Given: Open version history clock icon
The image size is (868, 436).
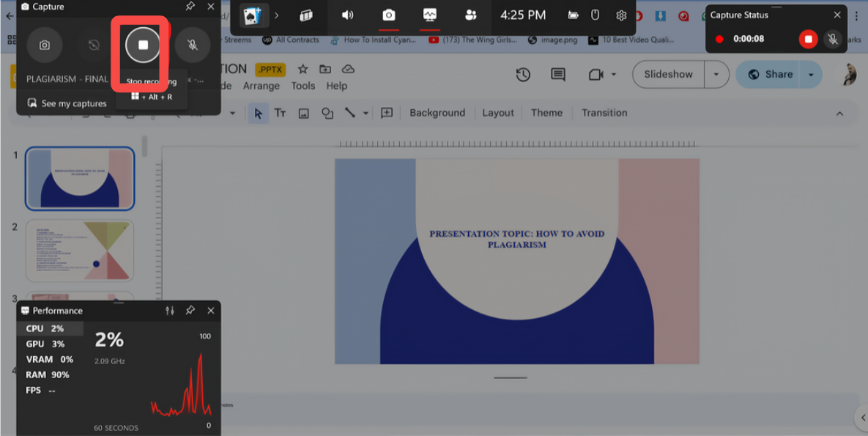Looking at the screenshot, I should coord(523,75).
